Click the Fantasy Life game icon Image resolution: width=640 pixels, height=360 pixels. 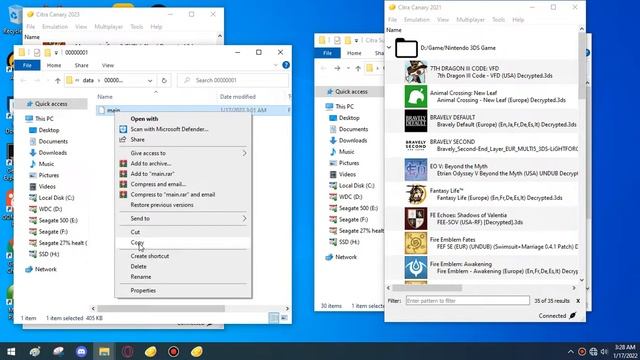pos(416,194)
